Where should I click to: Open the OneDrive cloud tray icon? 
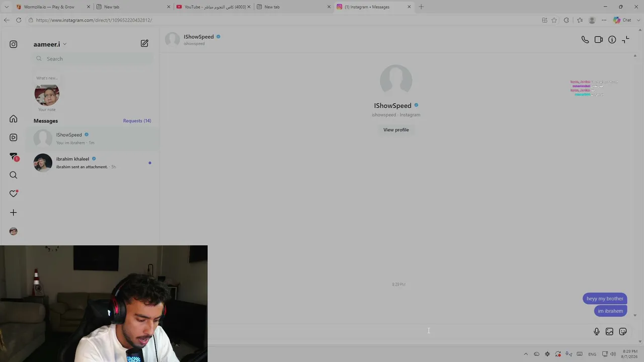pyautogui.click(x=537, y=354)
